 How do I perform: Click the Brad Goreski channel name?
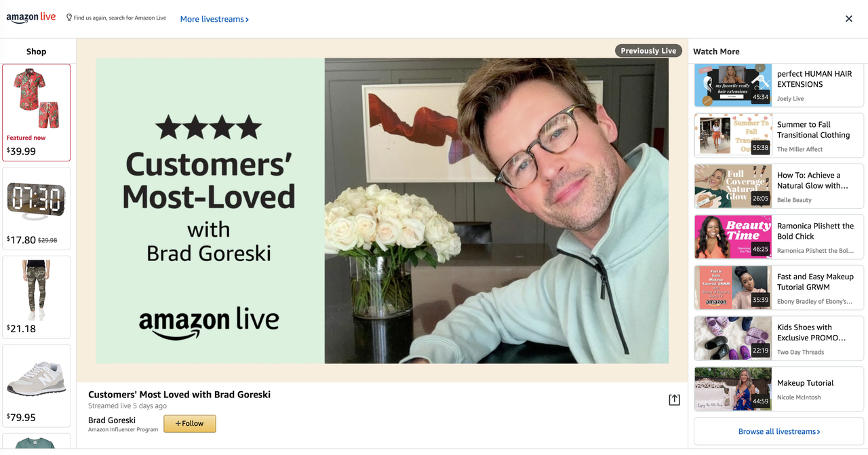pos(112,420)
